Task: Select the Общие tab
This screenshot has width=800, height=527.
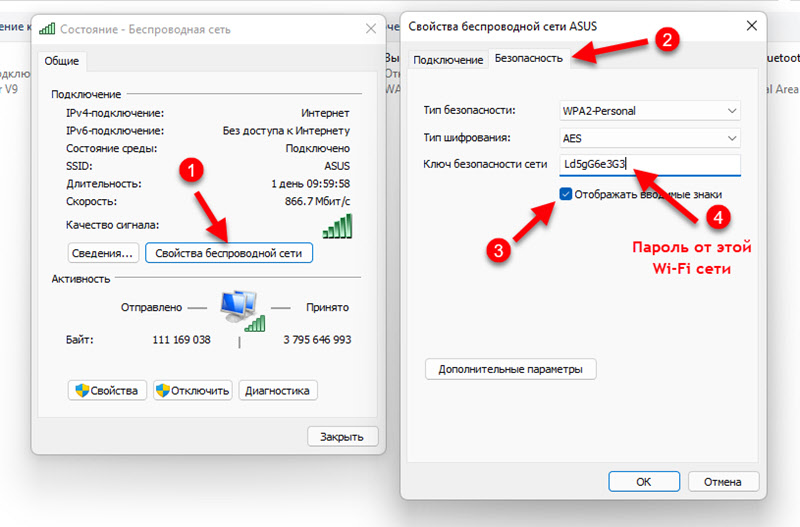Action: 64,61
